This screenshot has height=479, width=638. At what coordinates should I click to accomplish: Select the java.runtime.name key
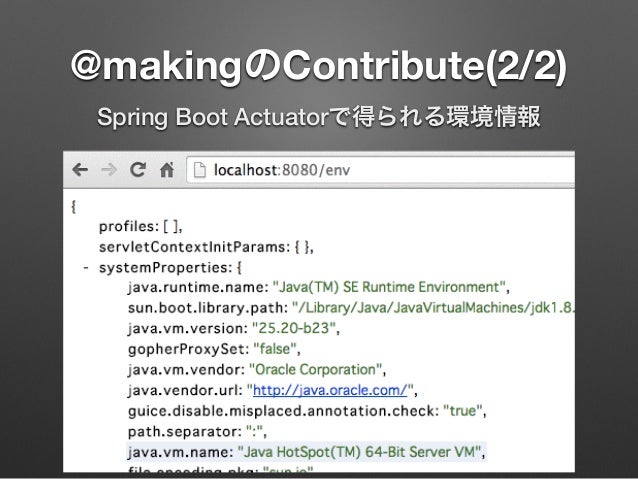click(198, 287)
